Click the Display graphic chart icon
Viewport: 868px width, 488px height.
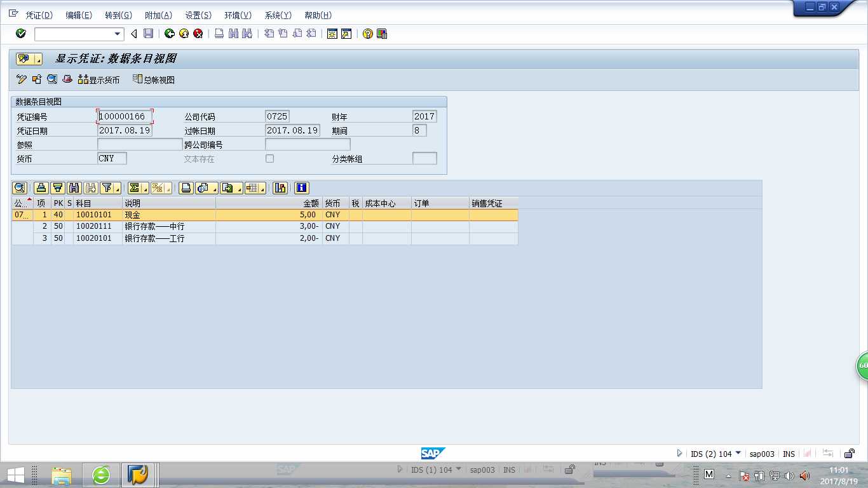click(x=280, y=187)
